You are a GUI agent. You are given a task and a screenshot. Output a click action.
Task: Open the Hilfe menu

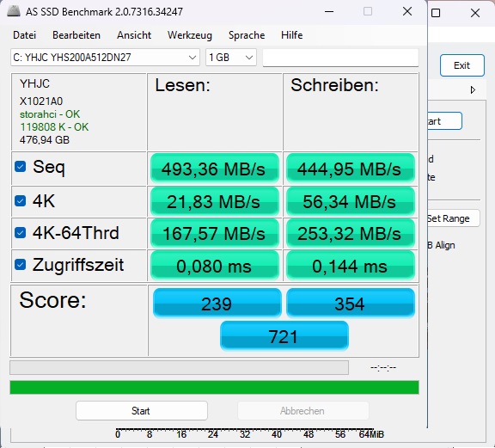pos(291,35)
